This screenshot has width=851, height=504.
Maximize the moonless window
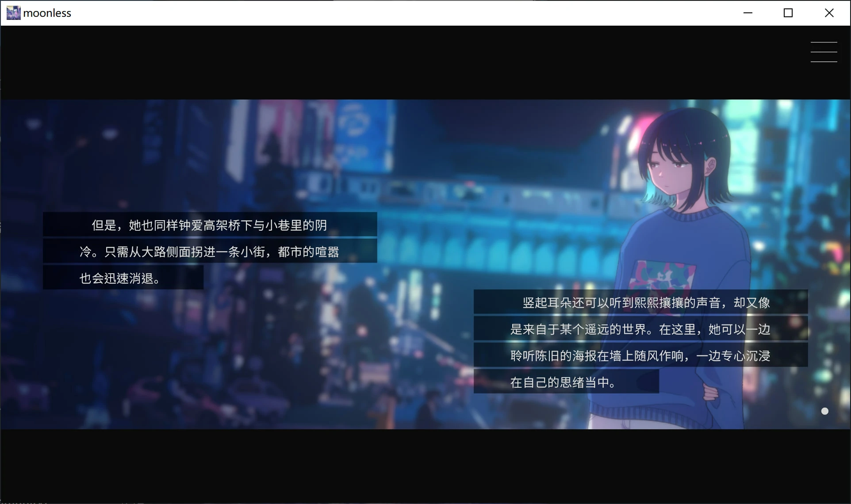[x=788, y=12]
